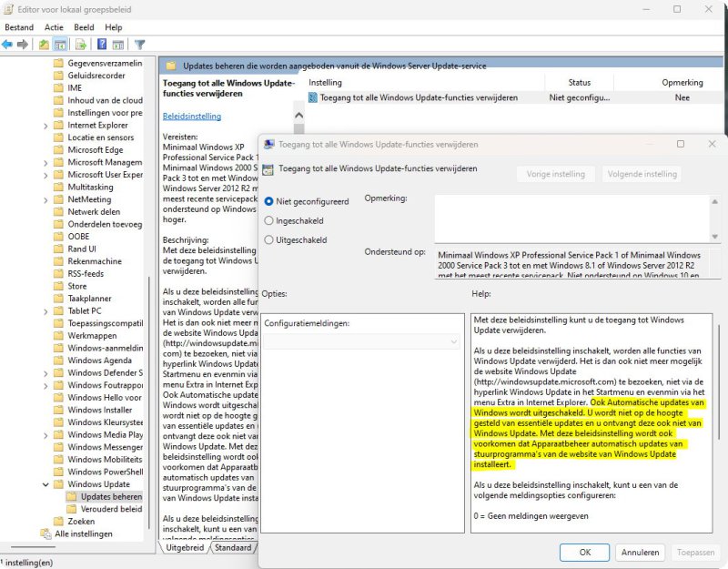Viewport: 728px width, 569px height.
Task: Expand the Windows Foutrappor tree node
Action: coord(45,385)
